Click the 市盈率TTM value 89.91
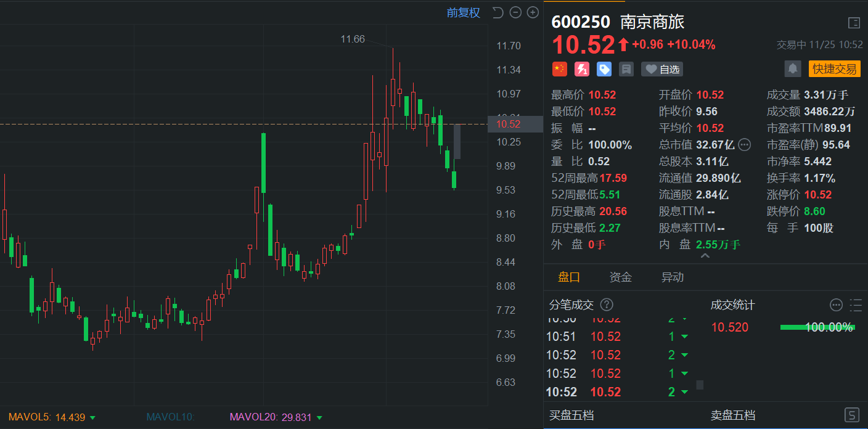This screenshot has height=429, width=868. click(x=838, y=128)
